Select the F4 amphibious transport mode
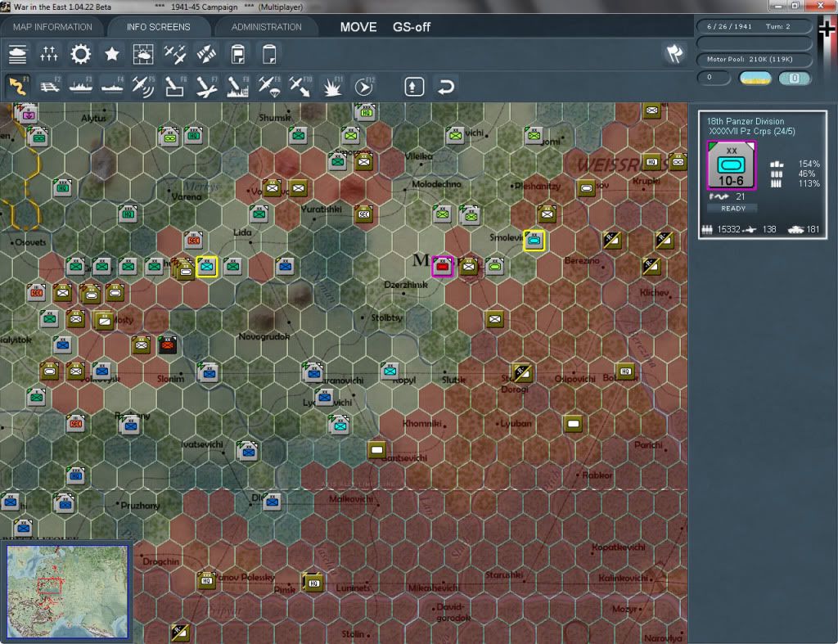Image resolution: width=838 pixels, height=644 pixels. pyautogui.click(x=112, y=87)
